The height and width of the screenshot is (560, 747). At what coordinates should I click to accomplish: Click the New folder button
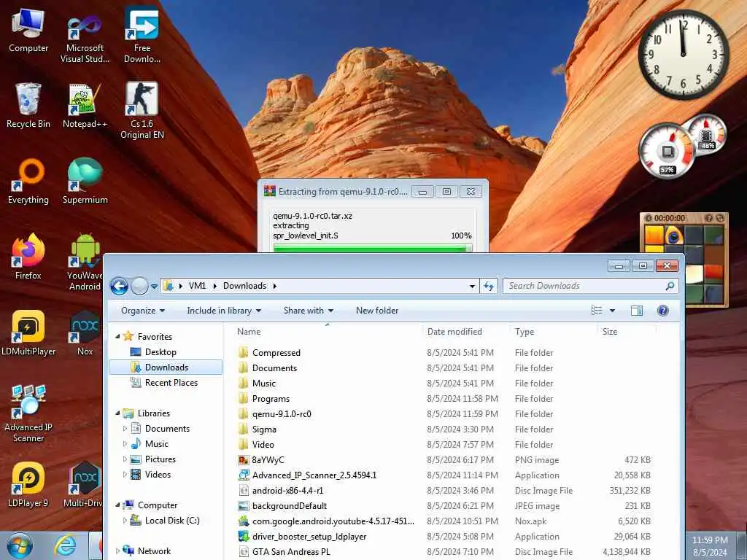click(377, 311)
